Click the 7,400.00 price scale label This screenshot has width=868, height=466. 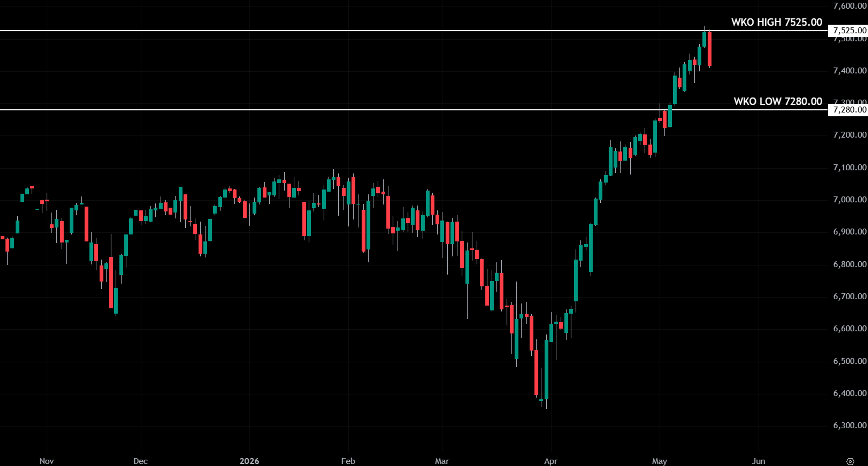pos(849,70)
